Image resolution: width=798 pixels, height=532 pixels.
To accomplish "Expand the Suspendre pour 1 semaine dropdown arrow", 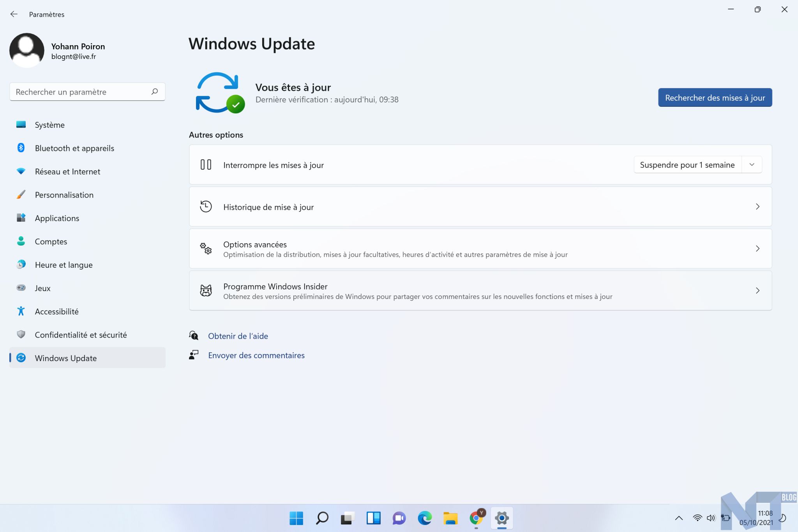I will pyautogui.click(x=752, y=165).
